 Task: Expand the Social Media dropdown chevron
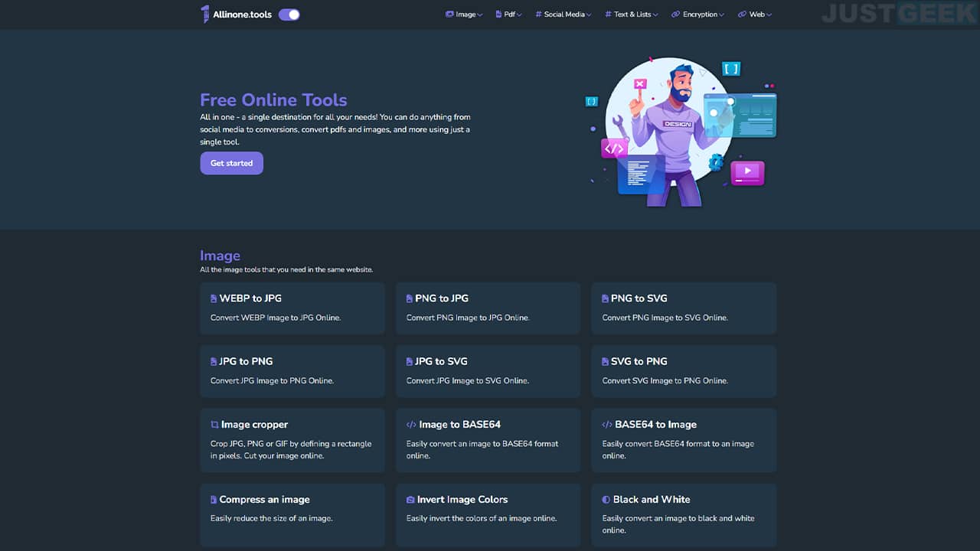pyautogui.click(x=589, y=15)
